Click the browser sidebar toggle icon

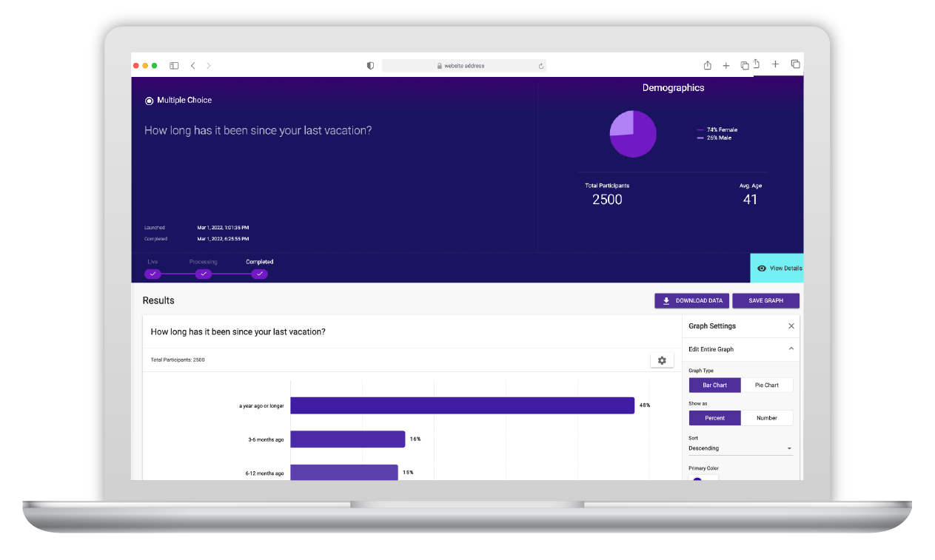coord(174,66)
